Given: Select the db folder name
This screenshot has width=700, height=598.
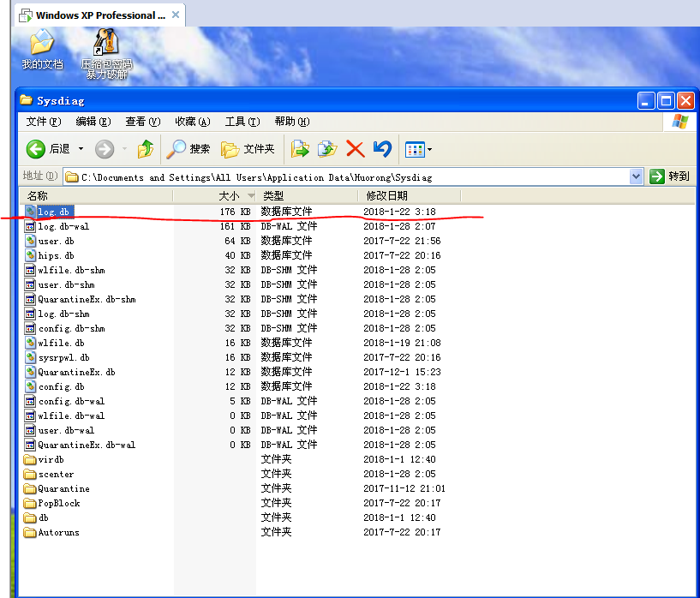Looking at the screenshot, I should (x=44, y=517).
